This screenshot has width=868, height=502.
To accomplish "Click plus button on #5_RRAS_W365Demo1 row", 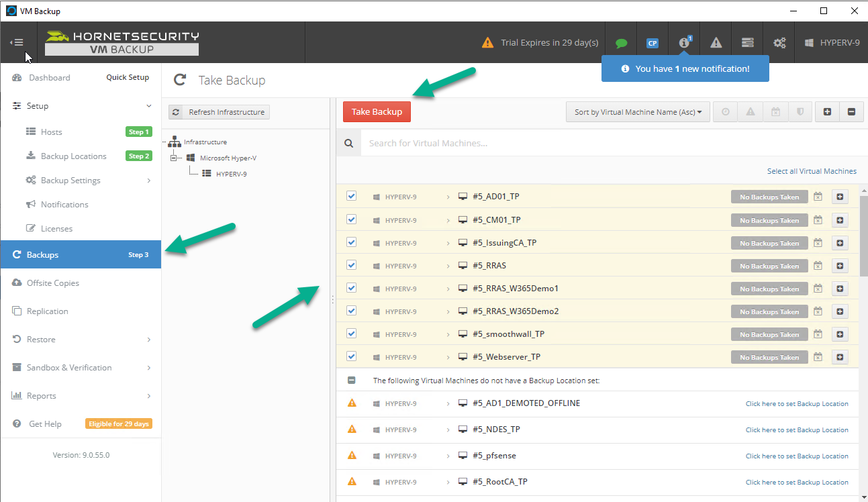I will [840, 289].
